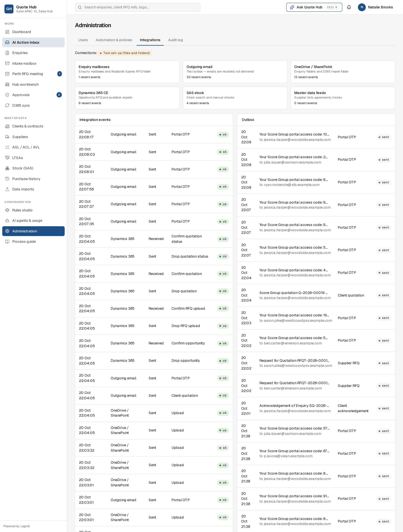Open the Hub workbench icon

pos(7,84)
